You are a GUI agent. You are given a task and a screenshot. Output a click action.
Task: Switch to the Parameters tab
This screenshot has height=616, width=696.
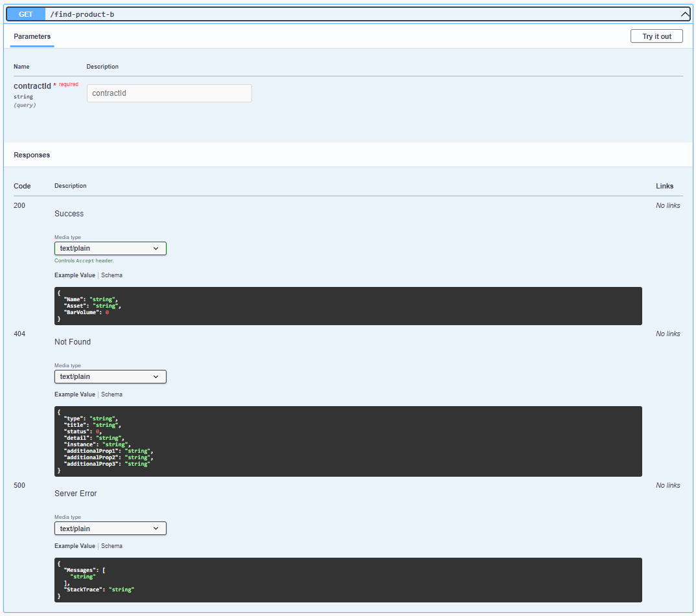click(x=32, y=38)
